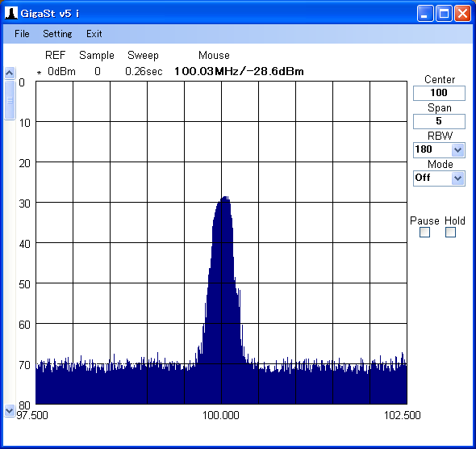
Task: Click the scrollbar down arrow button
Action: pyautogui.click(x=10, y=411)
